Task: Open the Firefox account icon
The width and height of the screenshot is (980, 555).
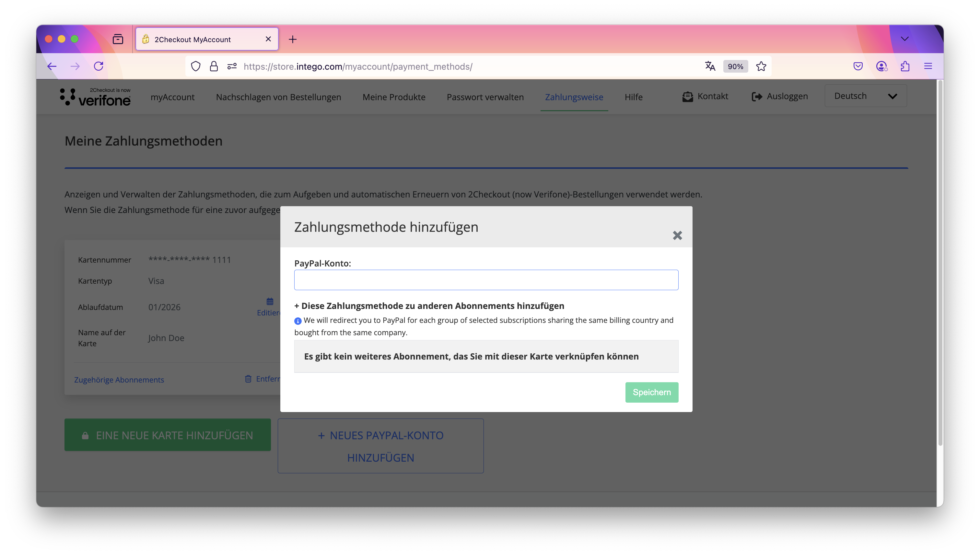Action: coord(881,66)
